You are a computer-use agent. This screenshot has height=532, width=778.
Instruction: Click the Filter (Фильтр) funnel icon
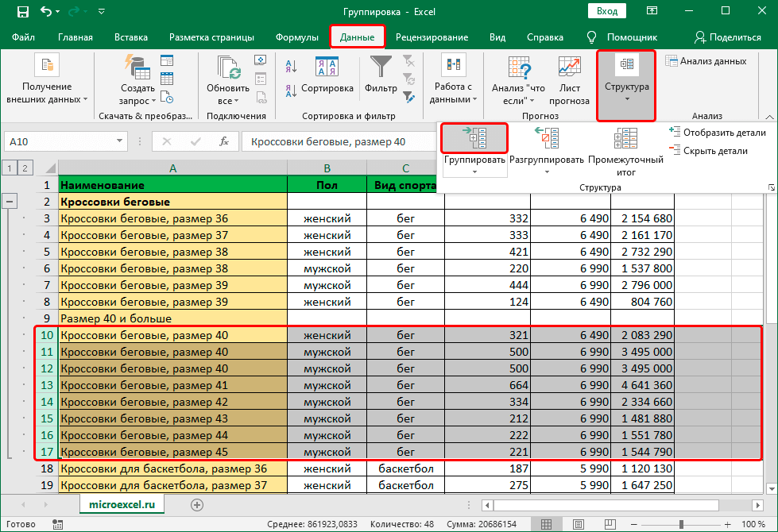381,68
